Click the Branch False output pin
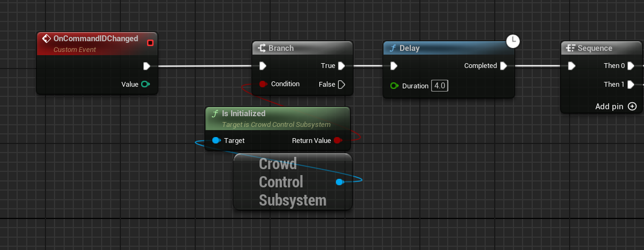 [x=342, y=84]
